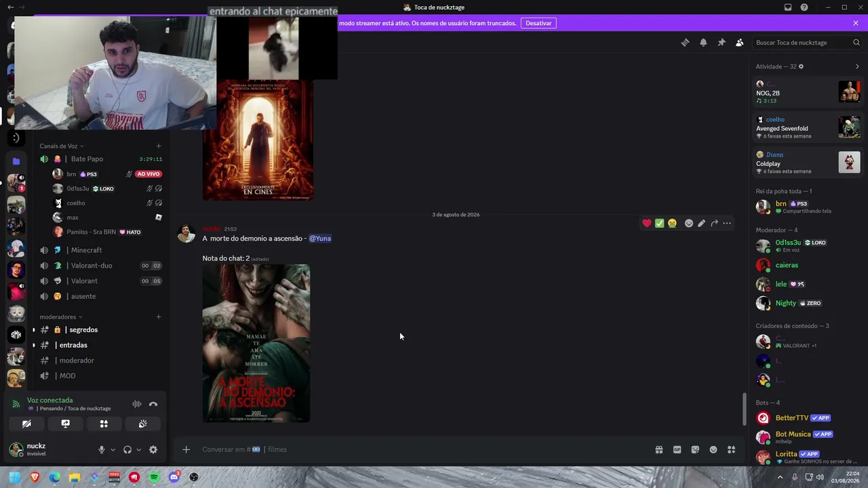This screenshot has height=488, width=868.
Task: Open the GIF picker
Action: pos(677,449)
